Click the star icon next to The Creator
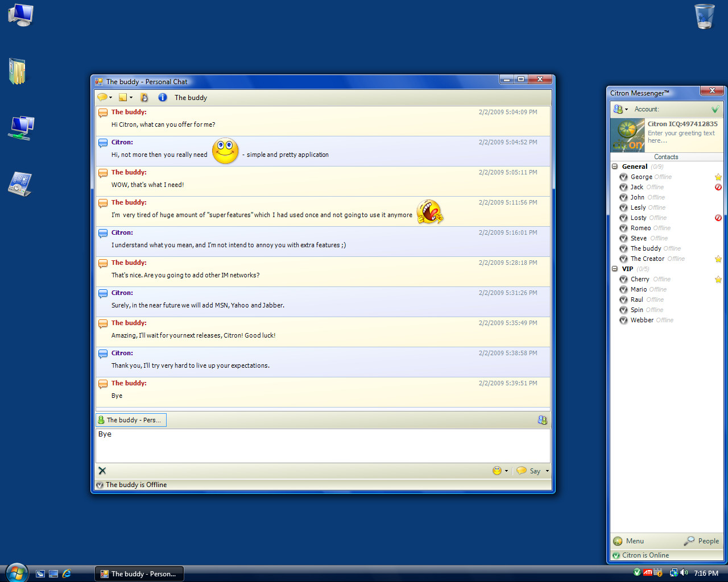The image size is (728, 582). tap(718, 259)
